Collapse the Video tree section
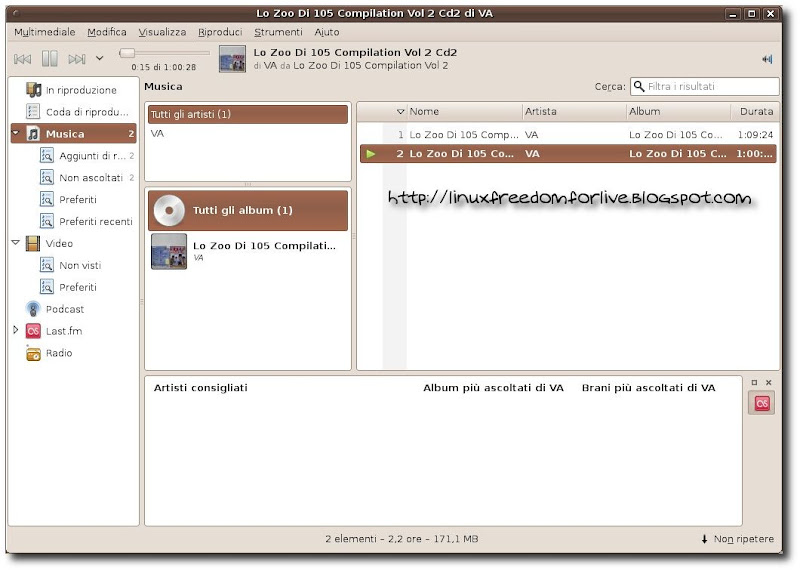The width and height of the screenshot is (800, 571). pos(16,243)
